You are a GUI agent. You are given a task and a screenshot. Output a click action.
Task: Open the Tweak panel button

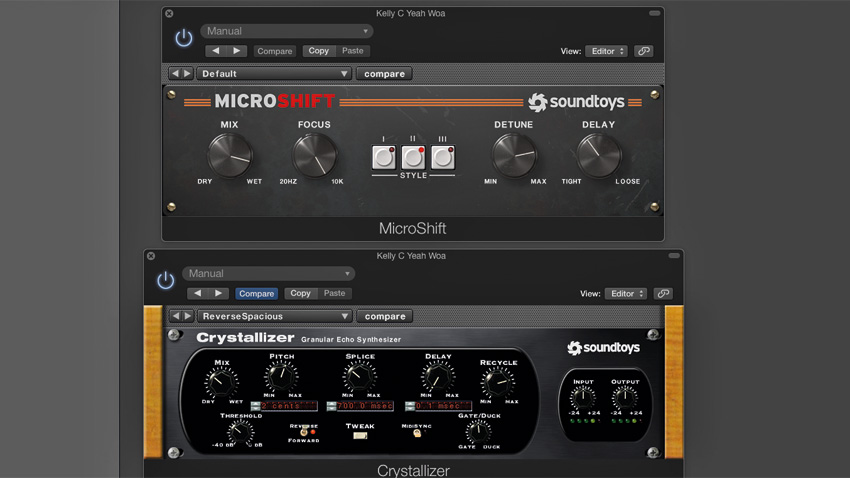pyautogui.click(x=360, y=435)
